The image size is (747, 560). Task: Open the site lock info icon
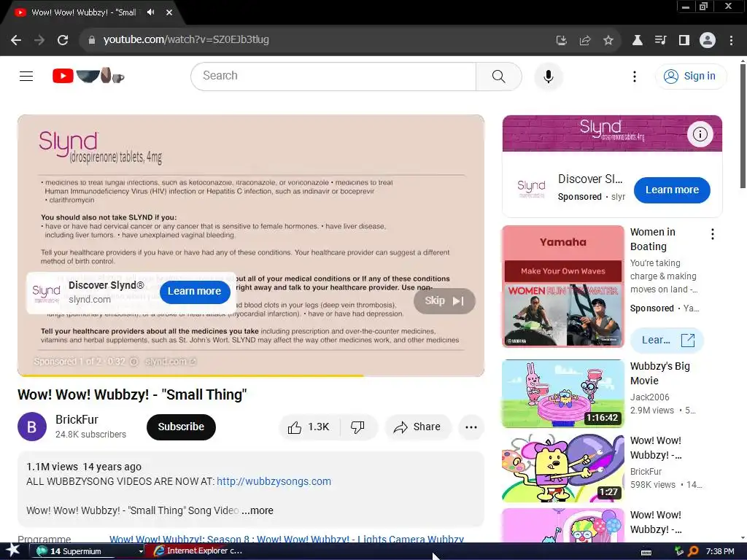point(92,40)
